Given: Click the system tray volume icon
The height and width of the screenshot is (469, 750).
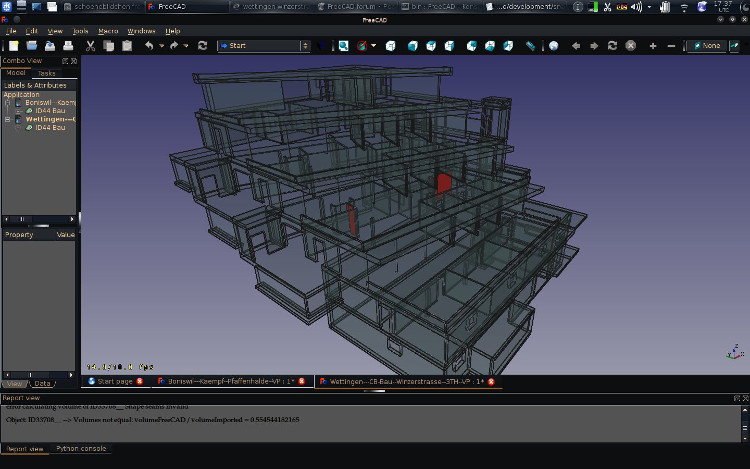Looking at the screenshot, I should pyautogui.click(x=637, y=8).
